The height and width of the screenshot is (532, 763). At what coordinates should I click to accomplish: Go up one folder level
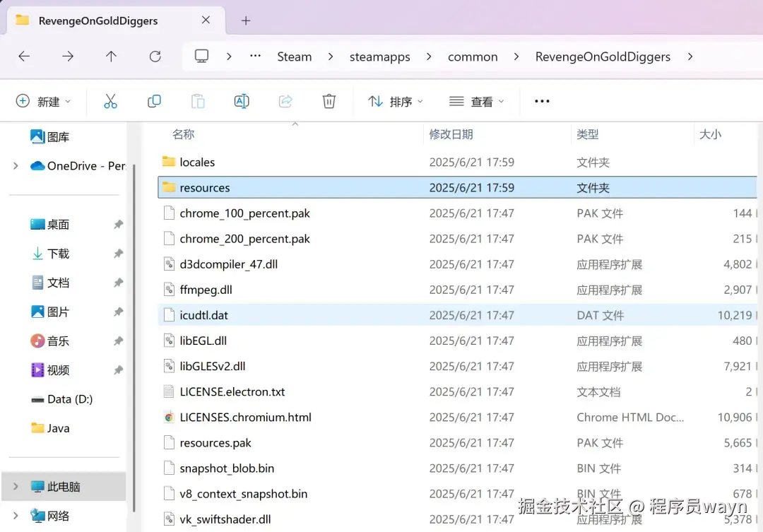(x=111, y=57)
